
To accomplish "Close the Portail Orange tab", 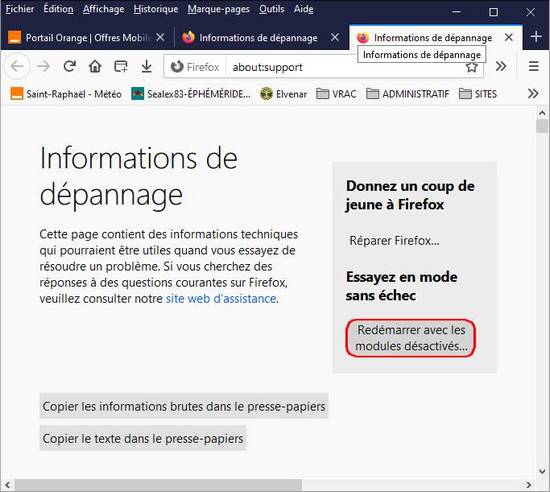I will (x=160, y=37).
